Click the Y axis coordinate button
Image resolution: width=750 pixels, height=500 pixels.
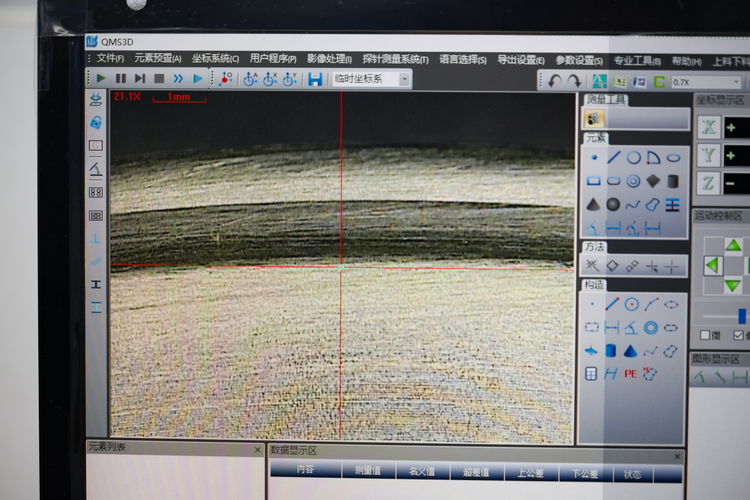708,155
